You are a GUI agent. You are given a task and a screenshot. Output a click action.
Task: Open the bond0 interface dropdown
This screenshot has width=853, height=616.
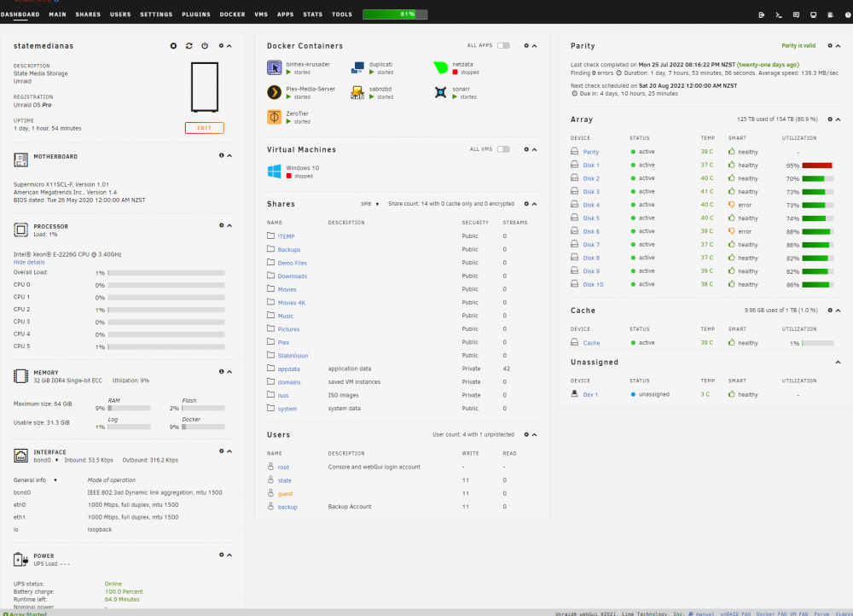point(46,461)
